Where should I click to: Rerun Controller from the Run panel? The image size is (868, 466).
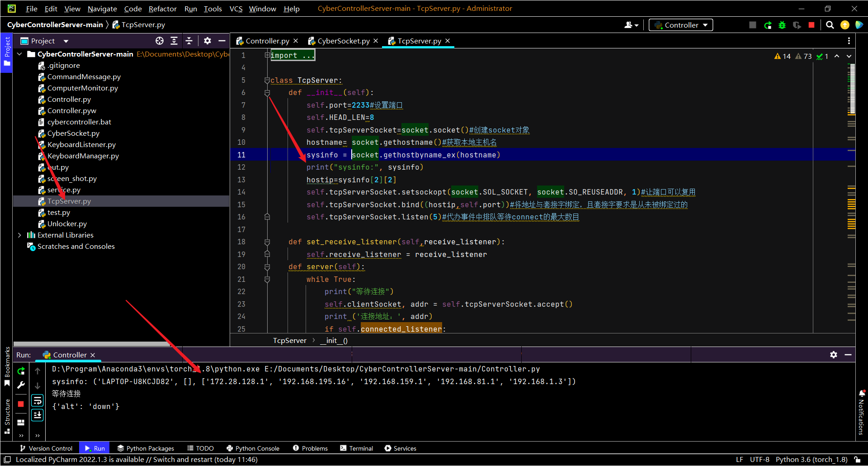click(21, 371)
